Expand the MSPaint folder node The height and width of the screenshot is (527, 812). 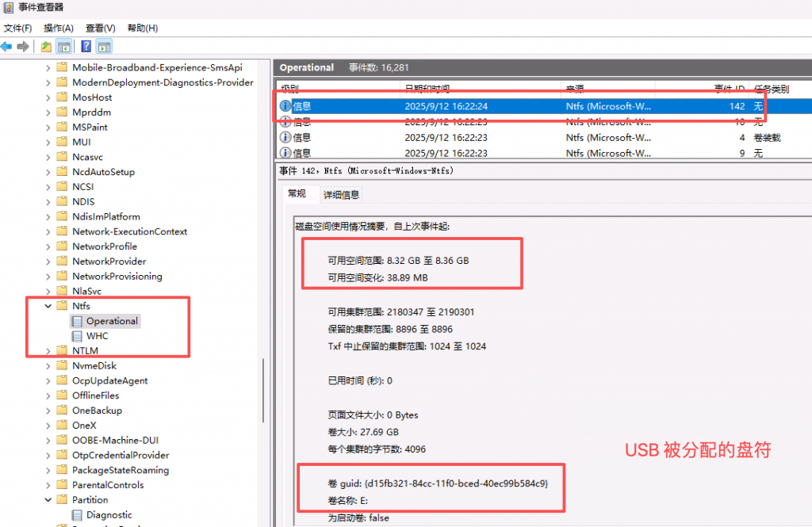[x=48, y=127]
